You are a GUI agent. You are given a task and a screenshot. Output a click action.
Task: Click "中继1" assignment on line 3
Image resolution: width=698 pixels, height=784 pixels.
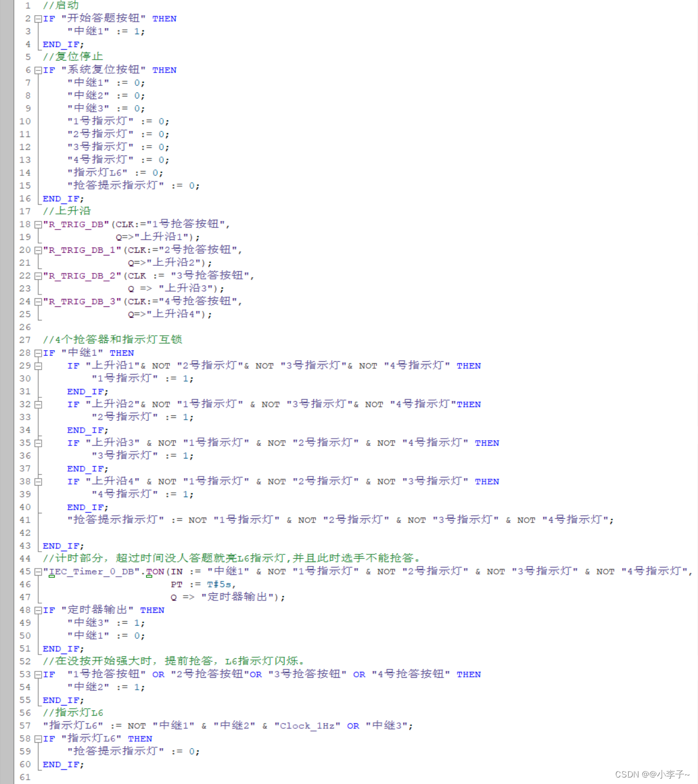[88, 31]
